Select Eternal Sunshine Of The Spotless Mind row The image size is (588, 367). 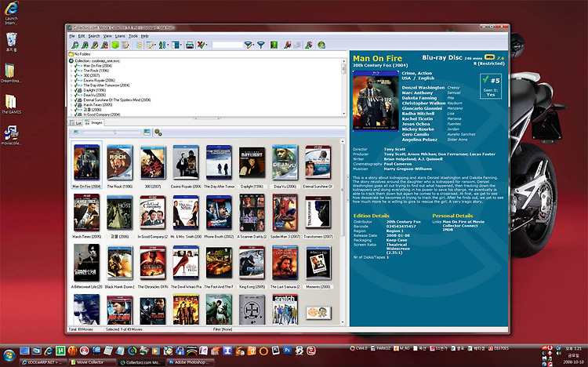(x=117, y=100)
